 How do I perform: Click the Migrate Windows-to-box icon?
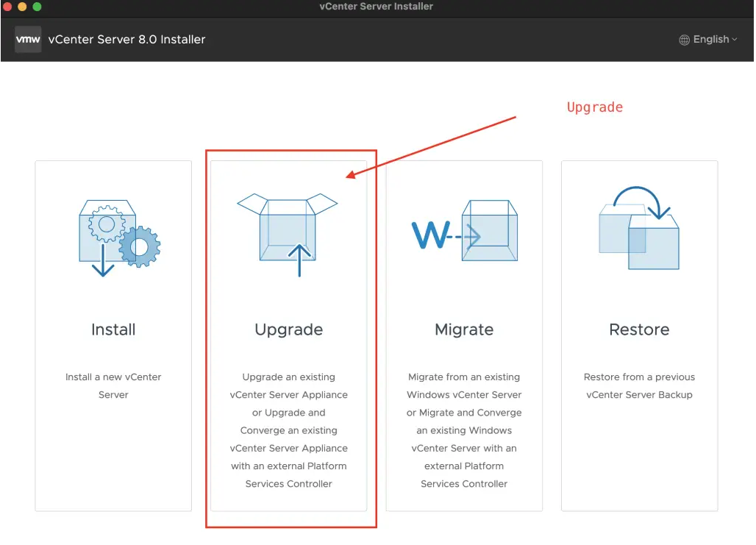(x=465, y=230)
